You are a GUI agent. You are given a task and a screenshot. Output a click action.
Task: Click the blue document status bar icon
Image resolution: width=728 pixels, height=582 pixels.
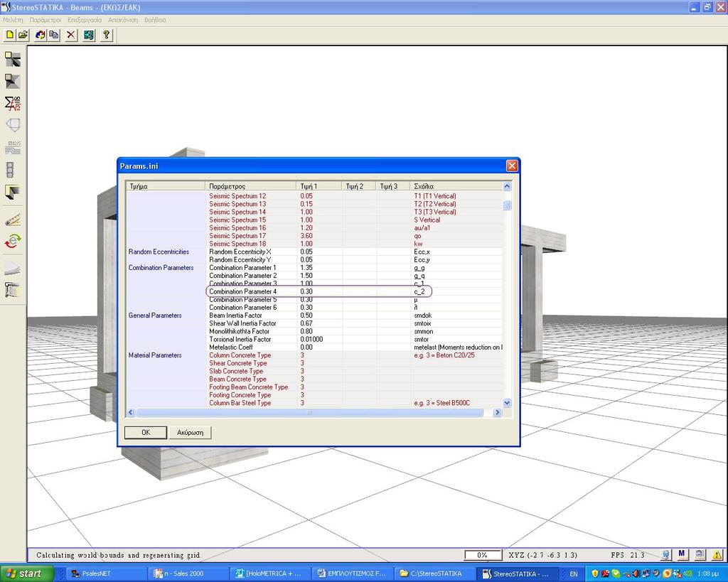(665, 554)
